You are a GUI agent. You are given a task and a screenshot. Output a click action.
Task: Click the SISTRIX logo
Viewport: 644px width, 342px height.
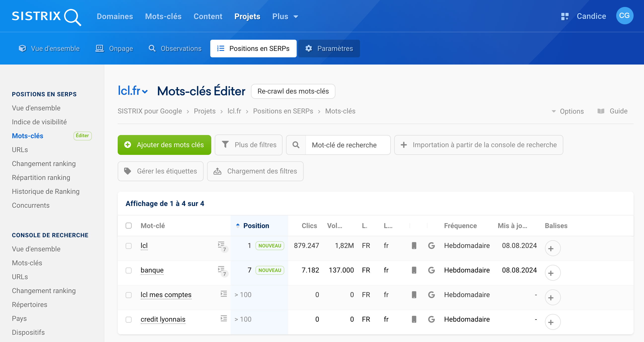coord(46,17)
